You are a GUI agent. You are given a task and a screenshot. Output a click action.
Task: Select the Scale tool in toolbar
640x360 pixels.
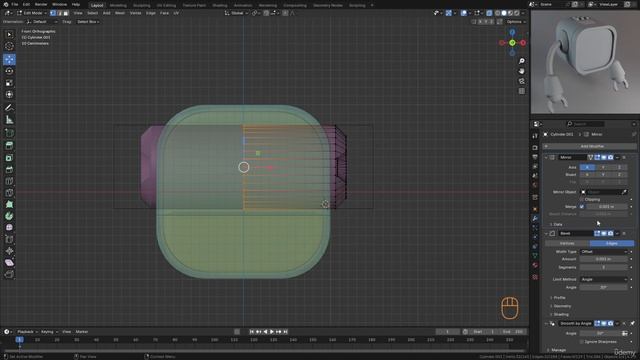coord(9,83)
